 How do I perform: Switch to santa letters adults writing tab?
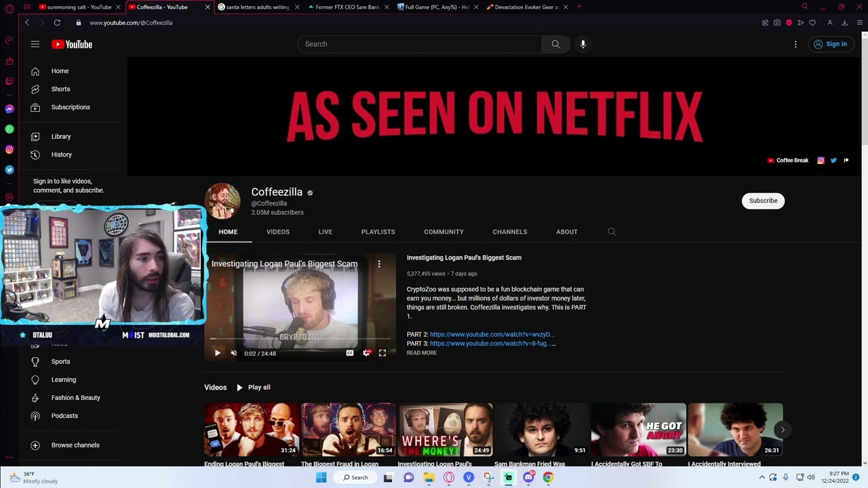point(258,7)
